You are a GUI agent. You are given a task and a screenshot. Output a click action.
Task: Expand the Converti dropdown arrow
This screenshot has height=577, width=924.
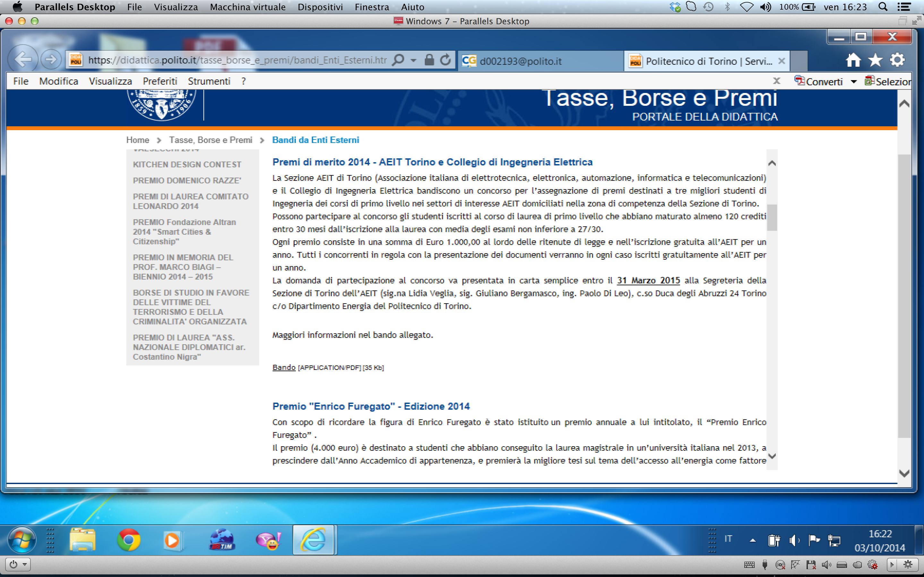pyautogui.click(x=854, y=82)
